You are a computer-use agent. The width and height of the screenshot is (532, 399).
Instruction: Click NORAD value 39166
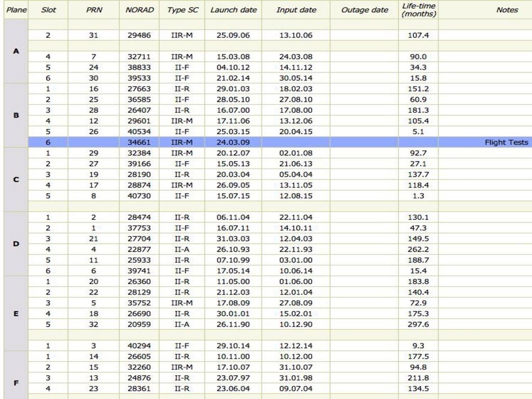tap(139, 164)
